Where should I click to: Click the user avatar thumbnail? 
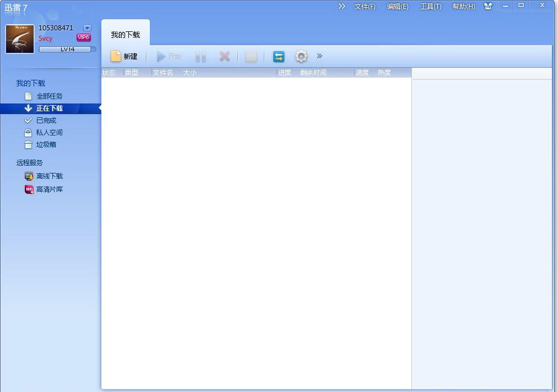click(x=20, y=39)
